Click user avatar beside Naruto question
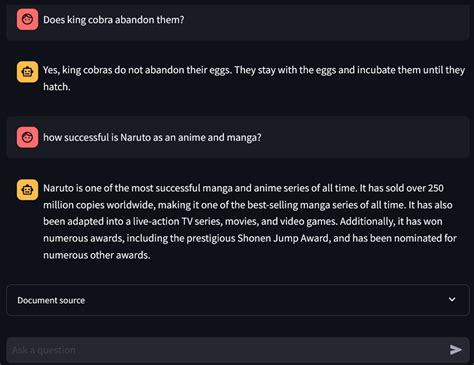The image size is (474, 365). click(x=27, y=137)
